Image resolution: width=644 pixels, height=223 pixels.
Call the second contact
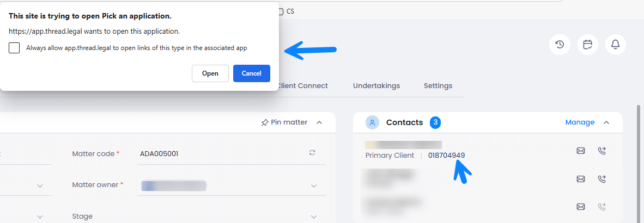tap(602, 178)
